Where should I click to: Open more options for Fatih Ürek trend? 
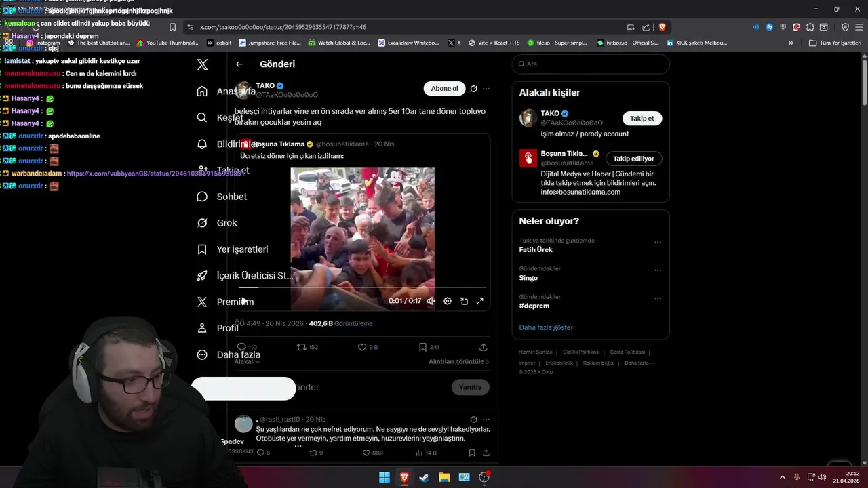(x=657, y=243)
